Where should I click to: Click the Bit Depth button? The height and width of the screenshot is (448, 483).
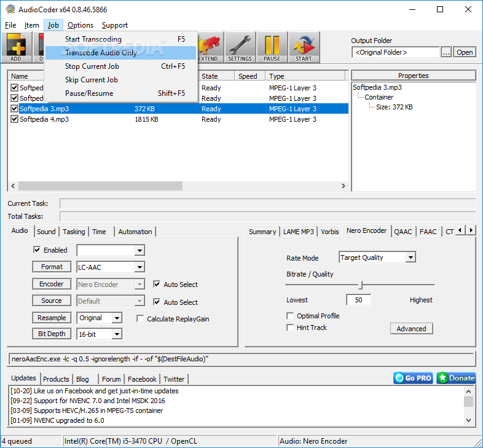(52, 334)
